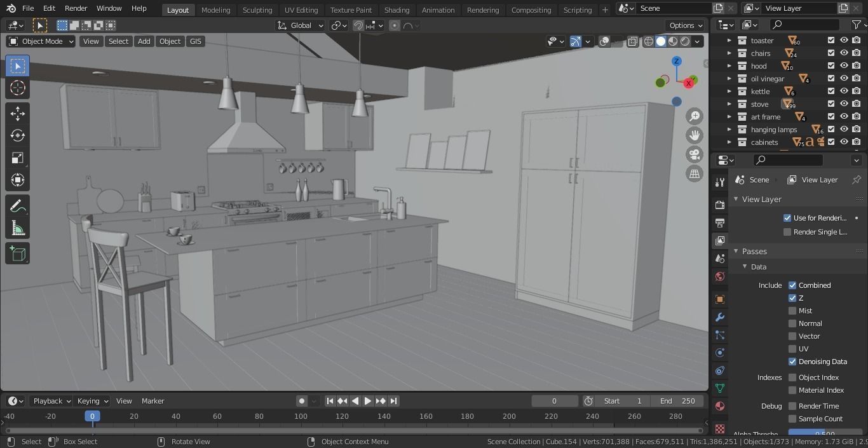Open Tool properties tab icon

[x=720, y=182]
